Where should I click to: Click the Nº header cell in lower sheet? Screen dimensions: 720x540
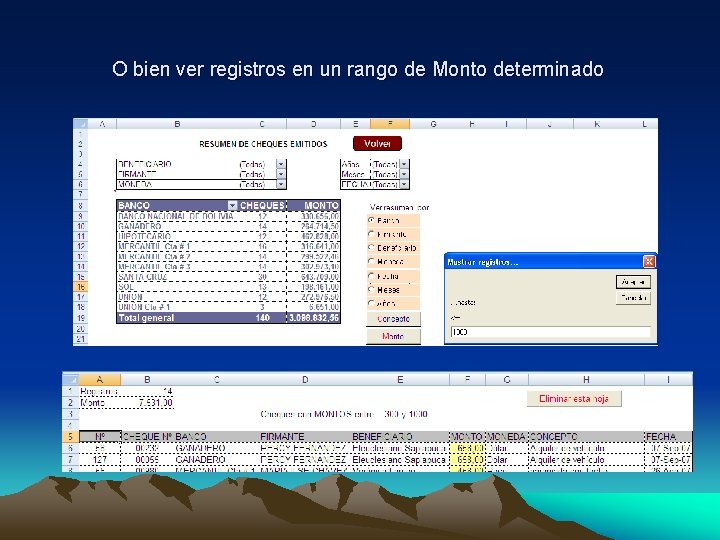[x=100, y=436]
